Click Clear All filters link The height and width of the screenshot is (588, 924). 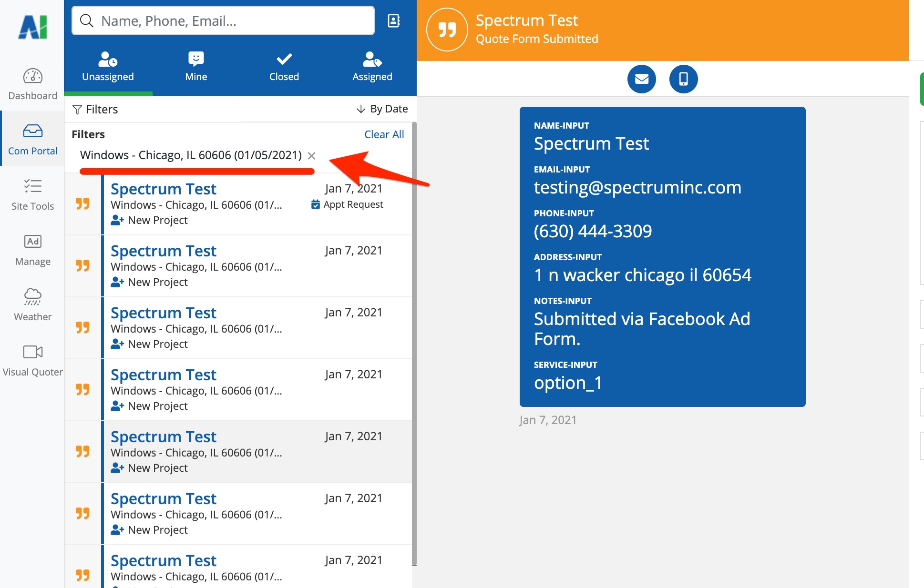pyautogui.click(x=384, y=134)
